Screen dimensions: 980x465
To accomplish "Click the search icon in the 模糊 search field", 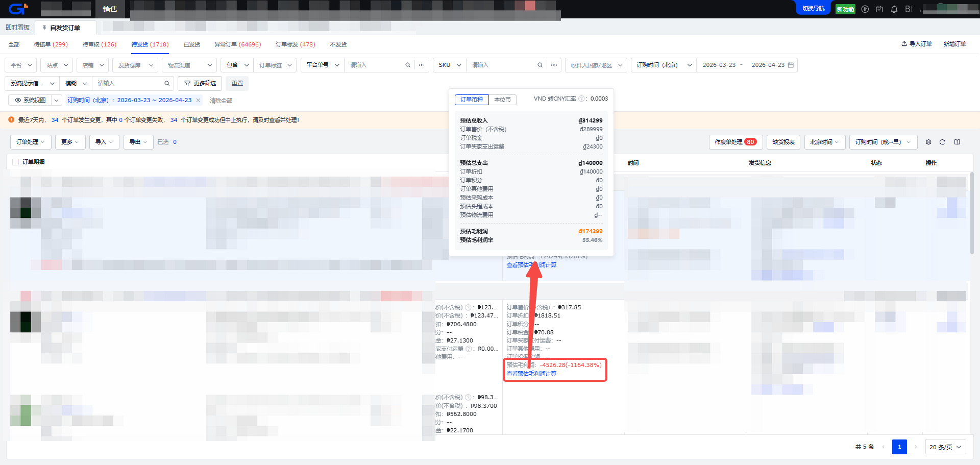I will (167, 83).
